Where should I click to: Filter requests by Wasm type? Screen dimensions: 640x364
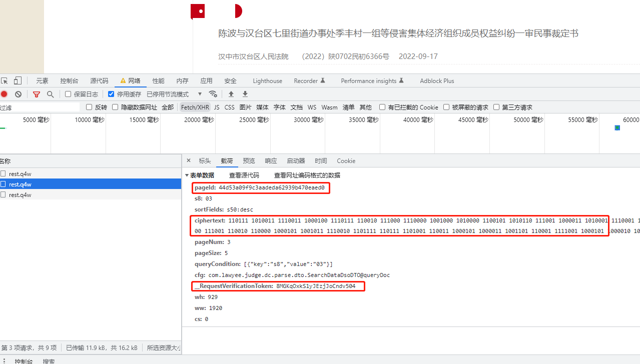pos(329,107)
